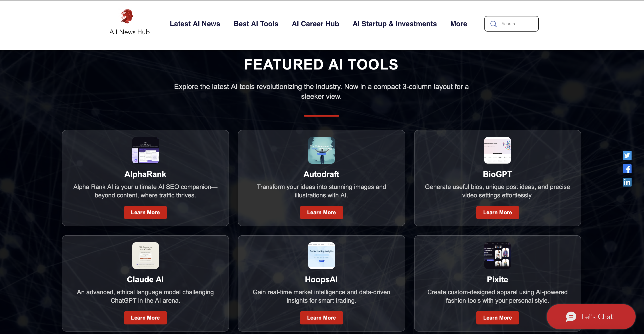Click the Search input field
Image resolution: width=644 pixels, height=334 pixels.
point(511,24)
